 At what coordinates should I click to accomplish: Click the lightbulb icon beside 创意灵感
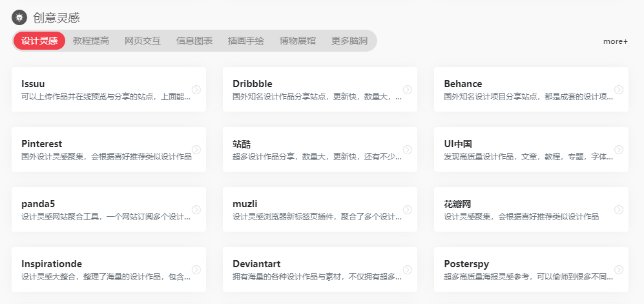pyautogui.click(x=19, y=17)
